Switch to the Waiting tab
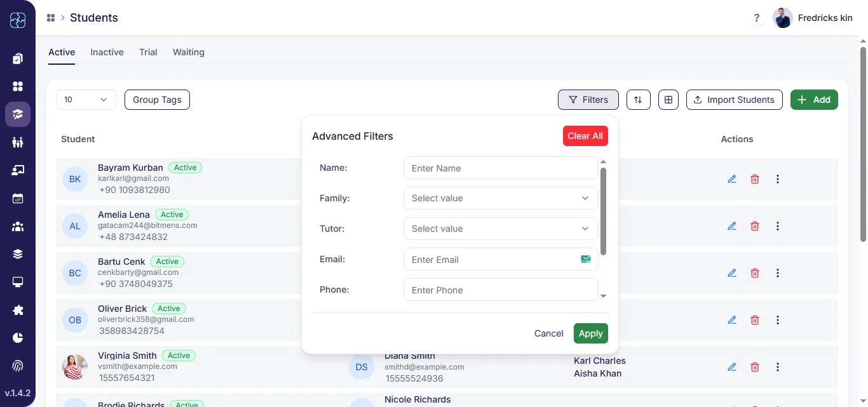 [189, 52]
